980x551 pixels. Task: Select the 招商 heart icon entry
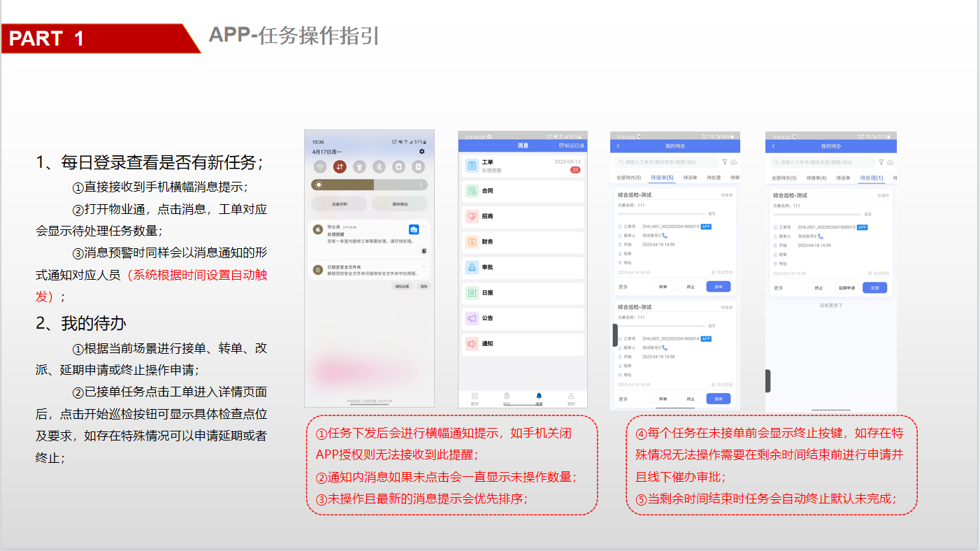pos(472,217)
